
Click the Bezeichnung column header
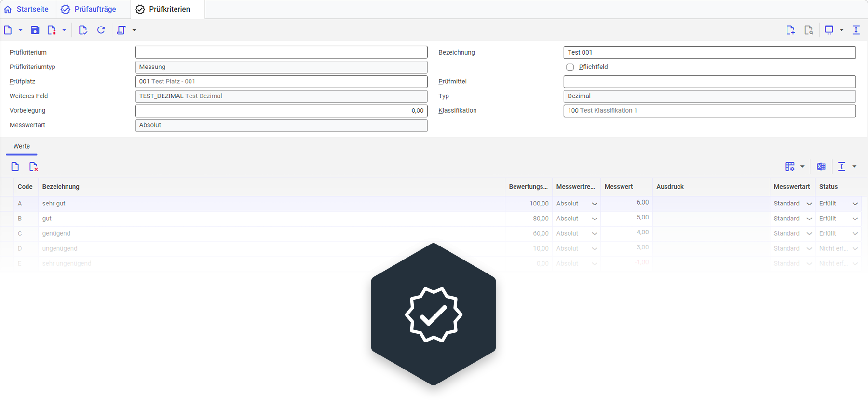[61, 187]
